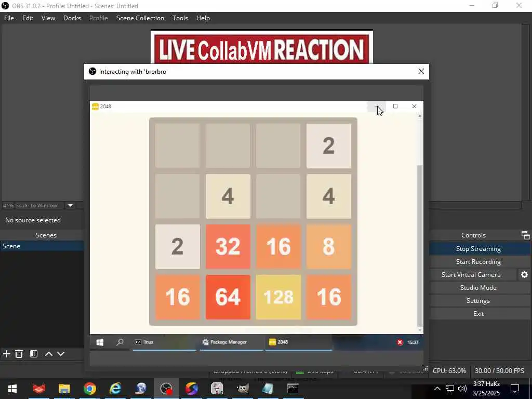This screenshot has height=399, width=532.
Task: Move the scene down with the down arrow
Action: 61,354
